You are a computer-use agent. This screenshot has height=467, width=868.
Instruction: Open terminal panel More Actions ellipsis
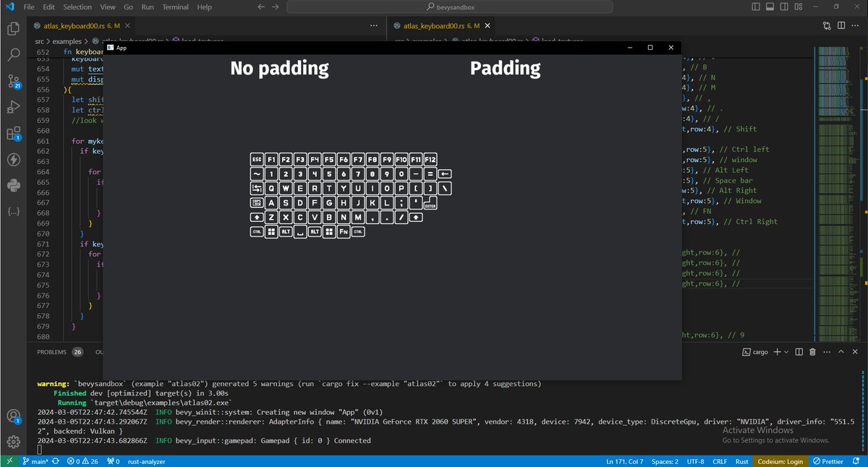point(827,352)
